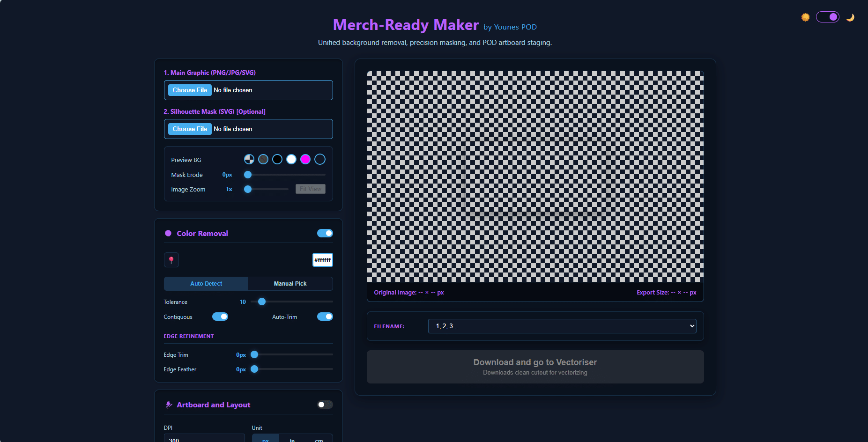Click the Artboard and Layout section icon
Image resolution: width=868 pixels, height=442 pixels.
[169, 405]
